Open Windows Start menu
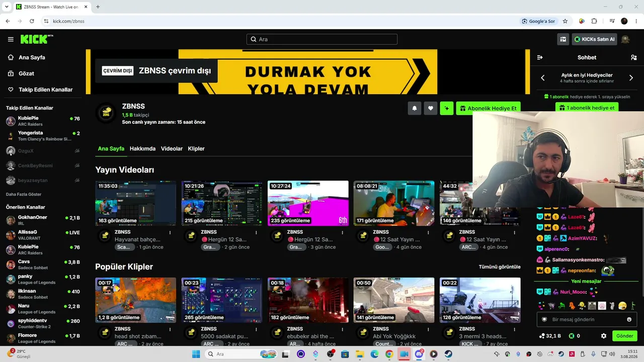Screen dimensions: 644x362 pyautogui.click(x=196, y=354)
